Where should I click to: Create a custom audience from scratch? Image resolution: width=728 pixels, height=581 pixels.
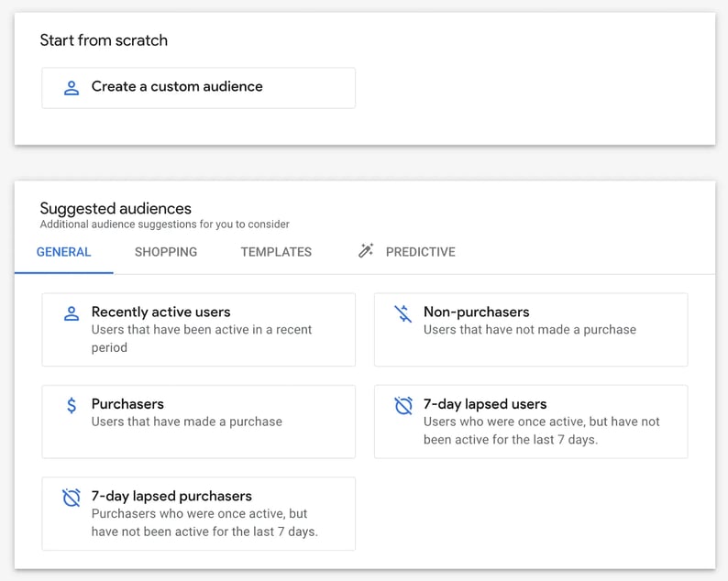[x=199, y=88]
